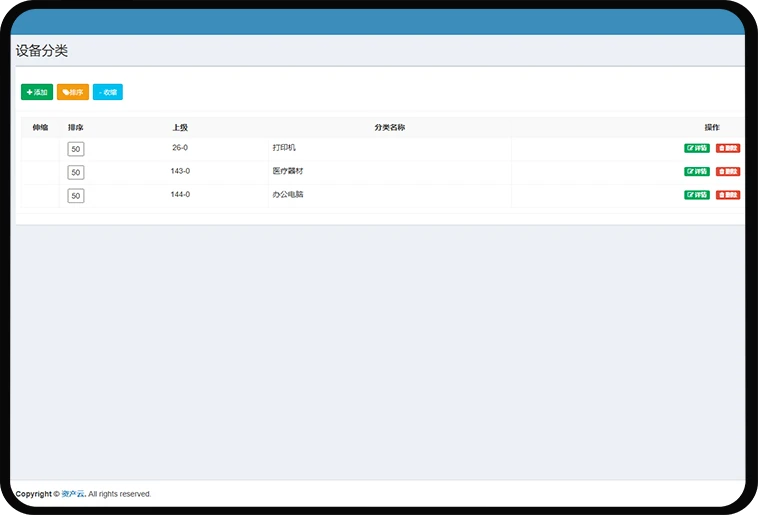Click the 分类名称 column header
758x515 pixels.
coord(389,127)
